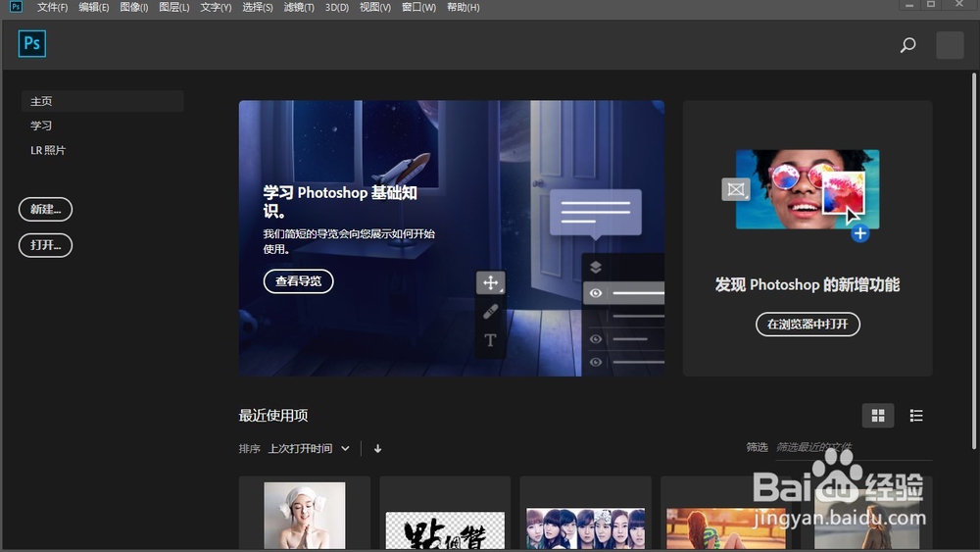
Task: Click the 新建... button
Action: coord(46,210)
